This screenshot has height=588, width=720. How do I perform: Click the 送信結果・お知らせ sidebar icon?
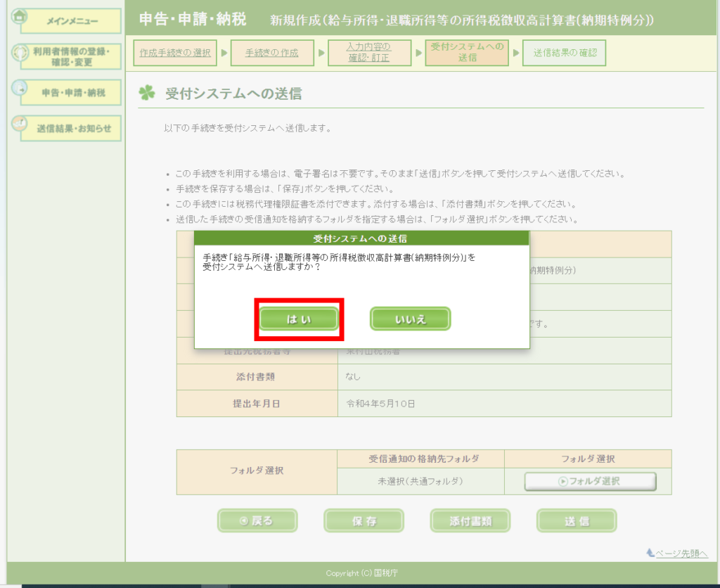[x=20, y=124]
